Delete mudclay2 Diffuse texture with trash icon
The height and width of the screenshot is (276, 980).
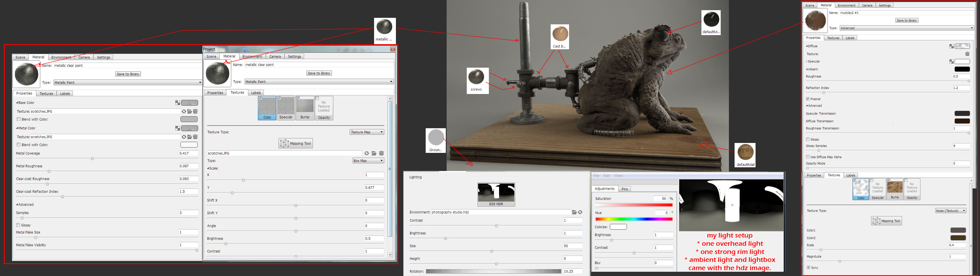pyautogui.click(x=968, y=54)
